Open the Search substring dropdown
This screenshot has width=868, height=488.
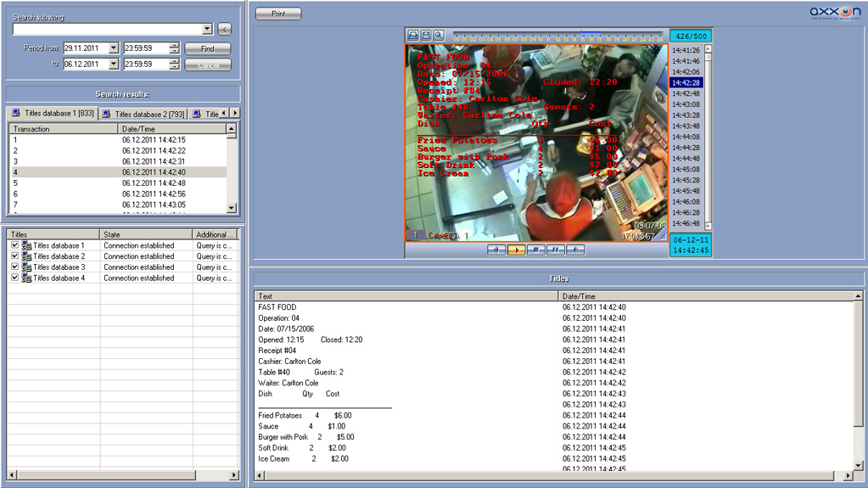point(207,30)
